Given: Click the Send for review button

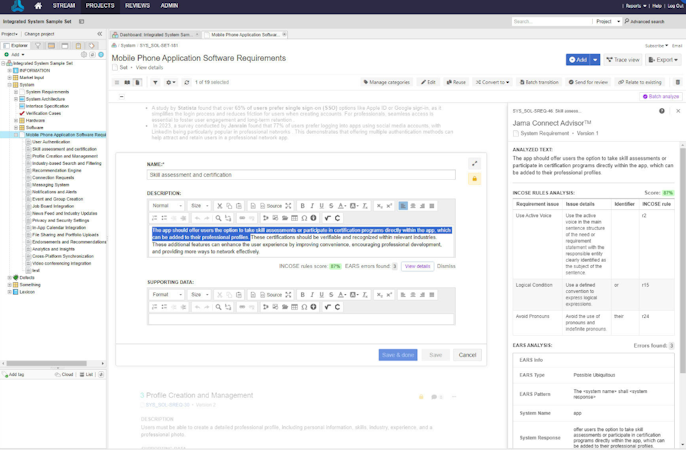Looking at the screenshot, I should (588, 82).
